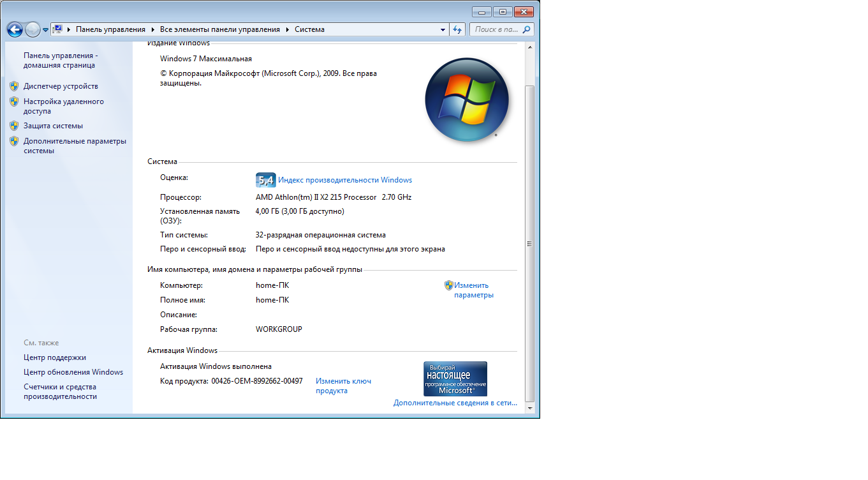Click home-ПК in the Полное имя row
The width and height of the screenshot is (868, 480).
pos(272,300)
